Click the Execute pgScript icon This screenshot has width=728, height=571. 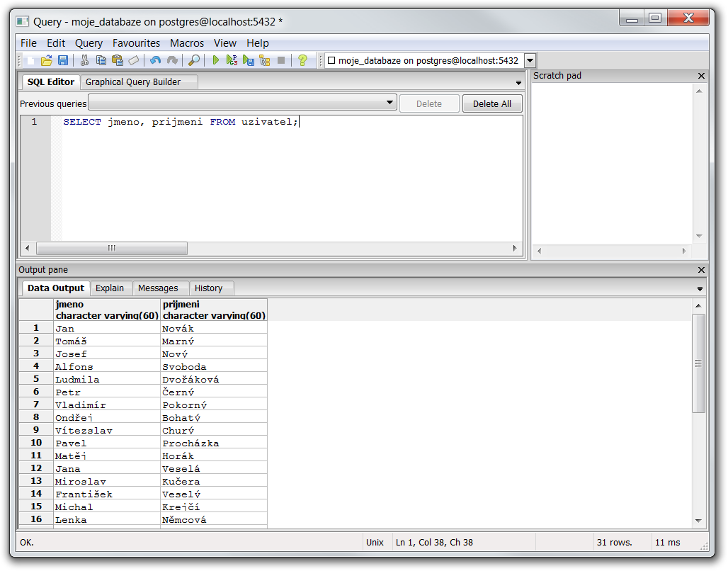tap(232, 61)
